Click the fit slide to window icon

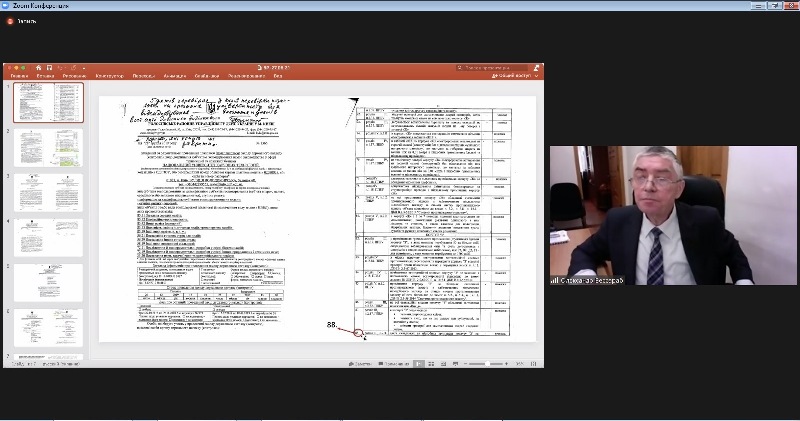[x=534, y=364]
